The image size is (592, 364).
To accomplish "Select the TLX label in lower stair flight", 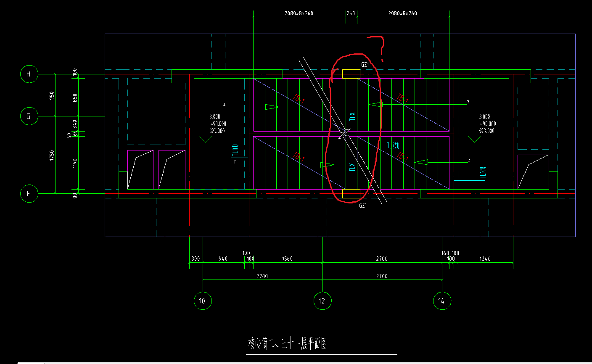I will 352,167.
